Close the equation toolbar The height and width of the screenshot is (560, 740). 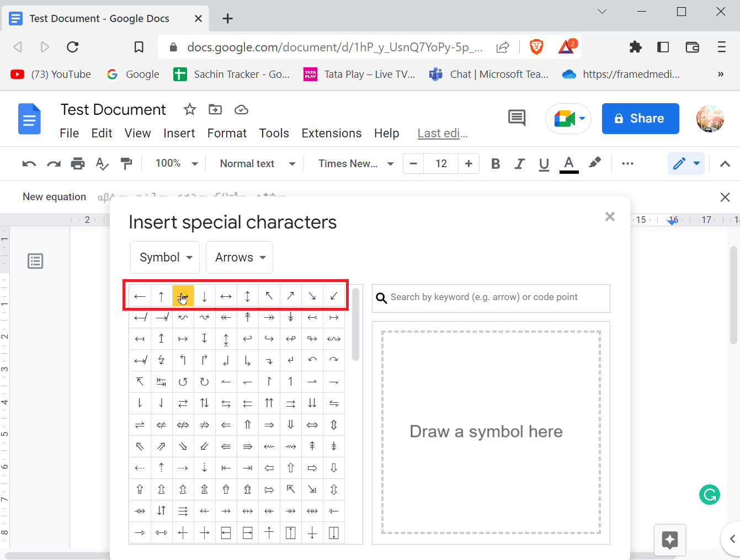coord(725,197)
